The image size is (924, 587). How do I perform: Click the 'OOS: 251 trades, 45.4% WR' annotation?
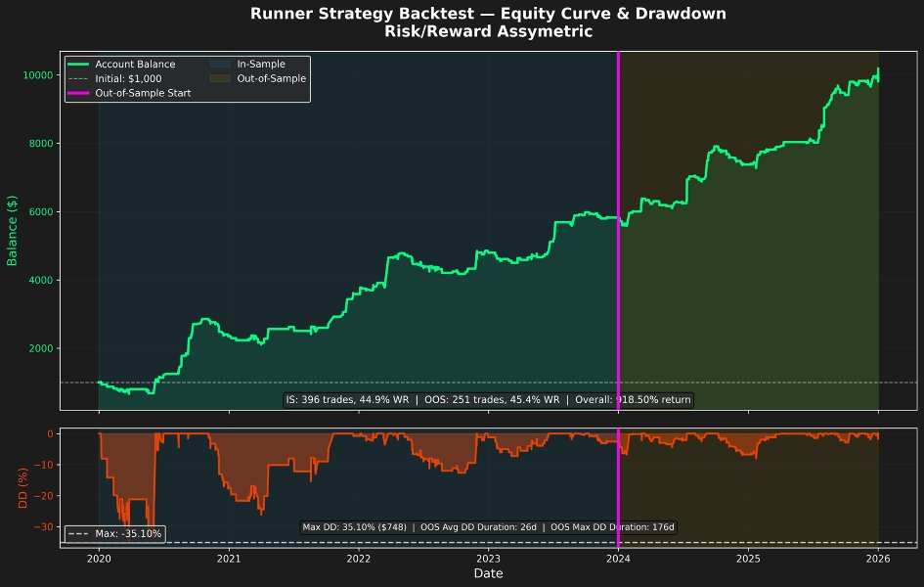coord(492,399)
